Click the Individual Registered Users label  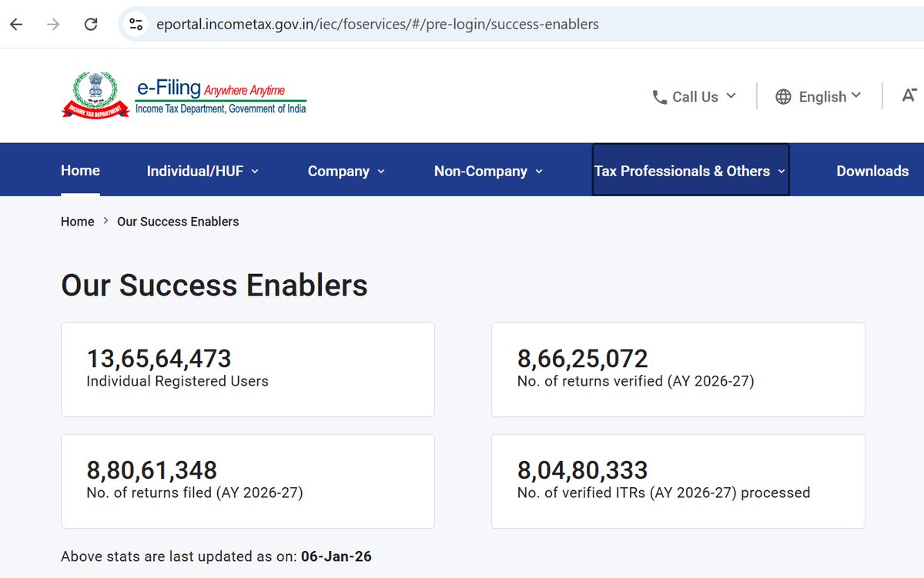pos(177,381)
